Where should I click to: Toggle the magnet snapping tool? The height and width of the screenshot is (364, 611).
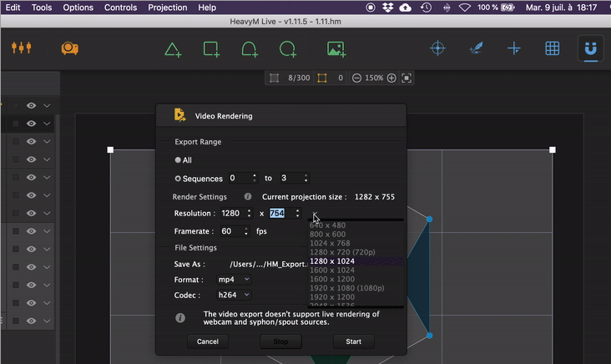point(590,48)
